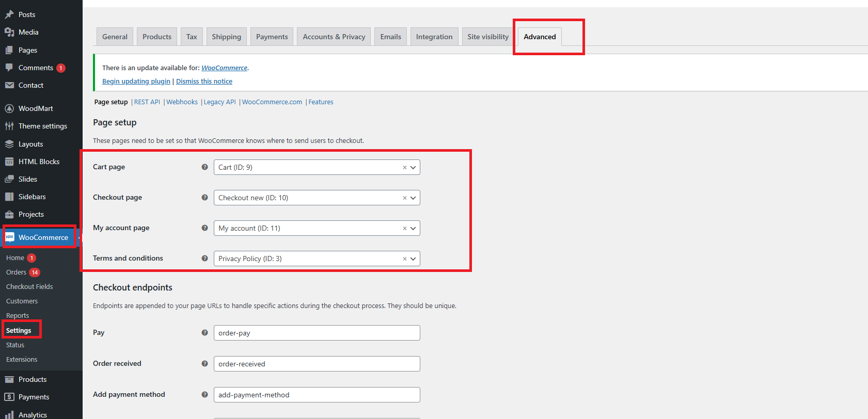The image size is (868, 419).
Task: Click the Sidebars icon in menu
Action: tap(9, 197)
